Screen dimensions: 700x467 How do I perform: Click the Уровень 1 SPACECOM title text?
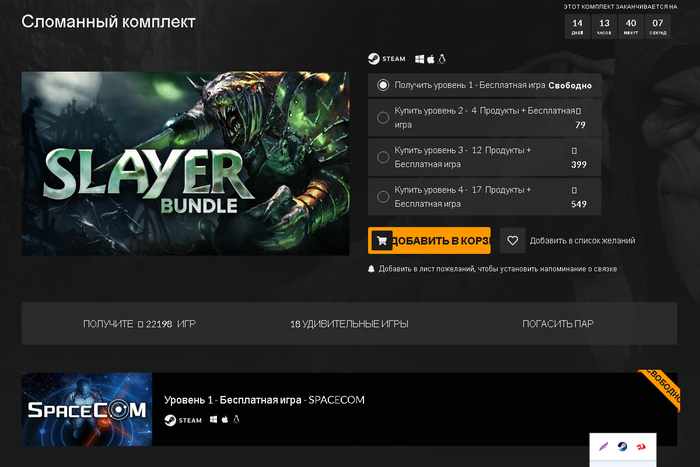point(264,400)
